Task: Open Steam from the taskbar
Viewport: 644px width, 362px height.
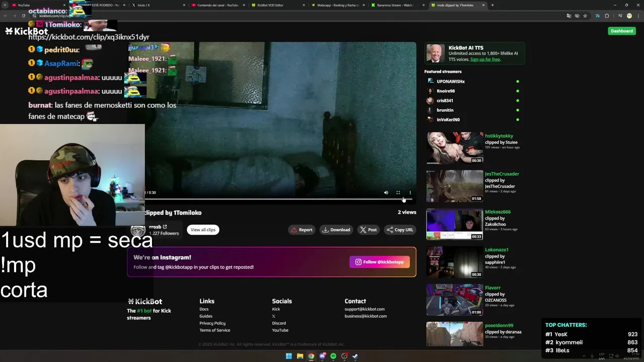Action: pyautogui.click(x=355, y=356)
